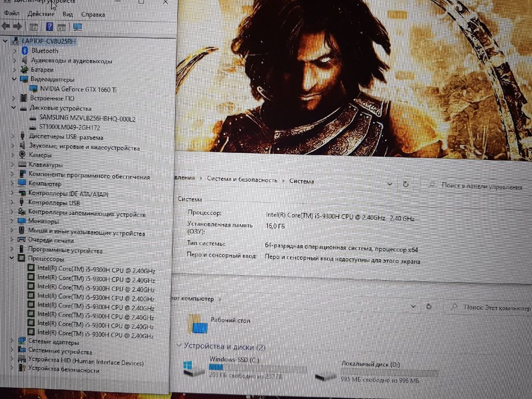This screenshot has height=399, width=532.
Task: Click Система и безопасность in the breadcrumb
Action: click(242, 179)
